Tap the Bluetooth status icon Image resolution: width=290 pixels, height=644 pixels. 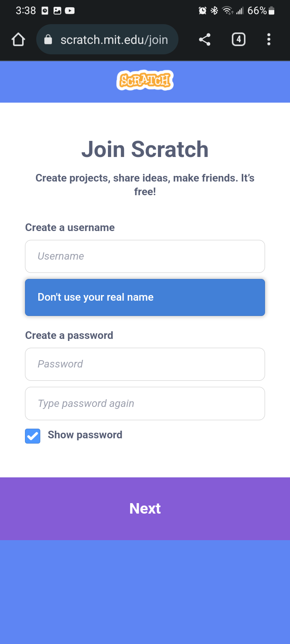214,11
